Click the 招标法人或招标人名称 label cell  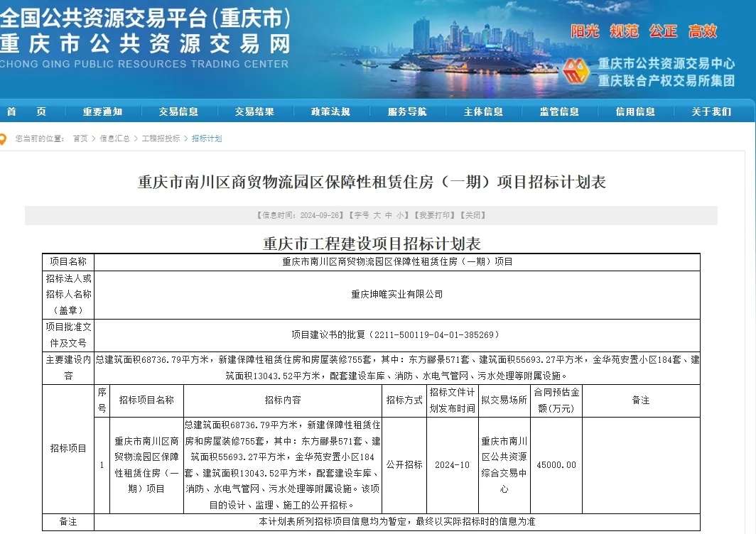68,295
